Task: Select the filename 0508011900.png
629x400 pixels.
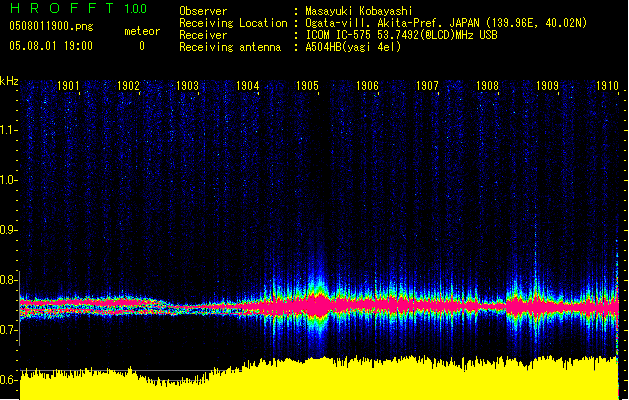Action: point(51,26)
